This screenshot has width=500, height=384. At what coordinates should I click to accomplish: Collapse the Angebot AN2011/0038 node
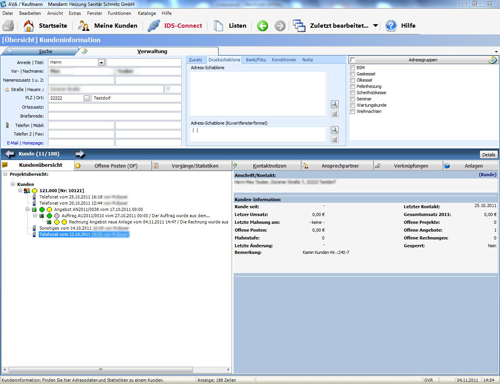click(27, 210)
